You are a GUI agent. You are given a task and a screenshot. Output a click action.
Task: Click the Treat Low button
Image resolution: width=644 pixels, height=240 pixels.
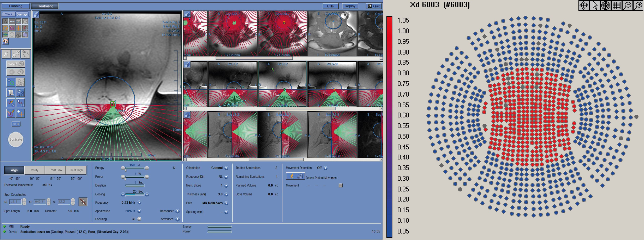click(55, 170)
